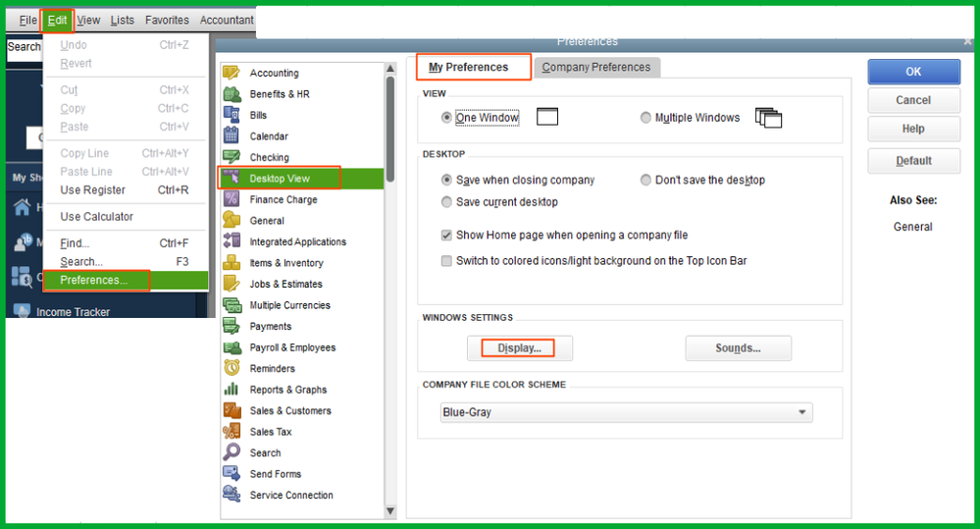The height and width of the screenshot is (529, 980).
Task: Click the Checking category icon
Action: pyautogui.click(x=232, y=157)
